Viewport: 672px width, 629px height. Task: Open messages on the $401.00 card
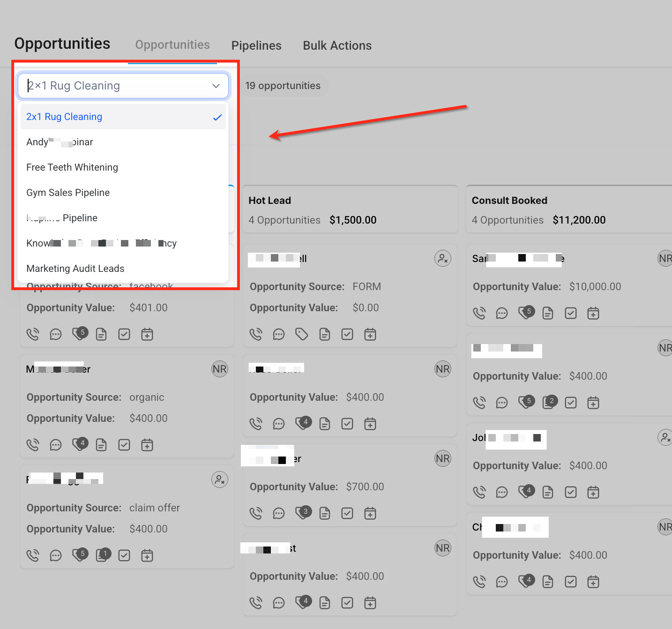point(56,334)
